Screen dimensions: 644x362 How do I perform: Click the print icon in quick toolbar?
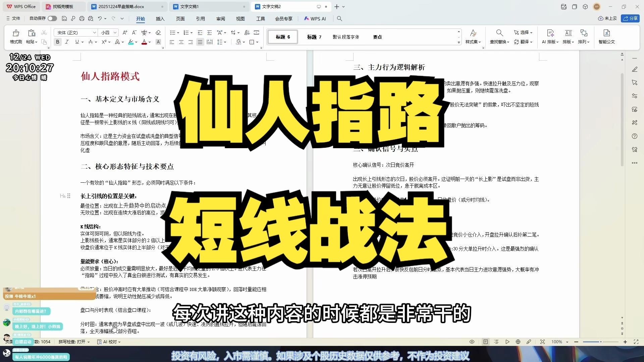[82, 19]
